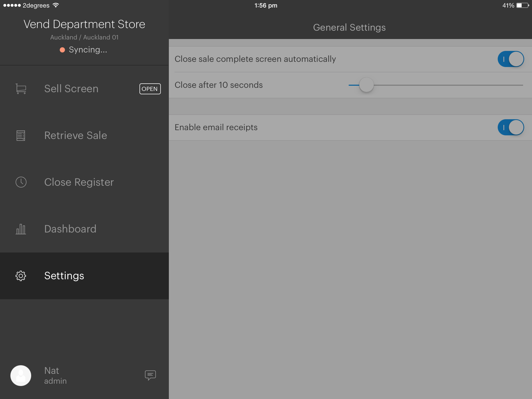Viewport: 532px width, 399px height.
Task: Tap the Nat admin user name
Action: [x=55, y=375]
